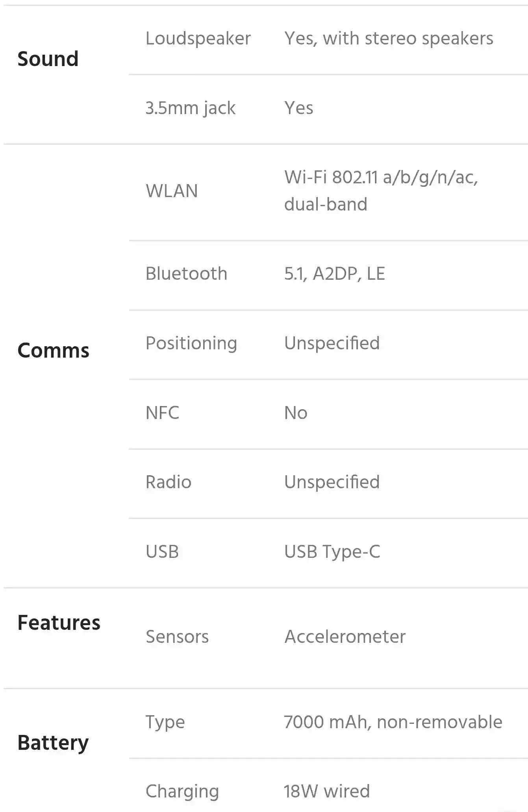This screenshot has width=528, height=812.
Task: Open the Charging spec label
Action: [x=182, y=792]
